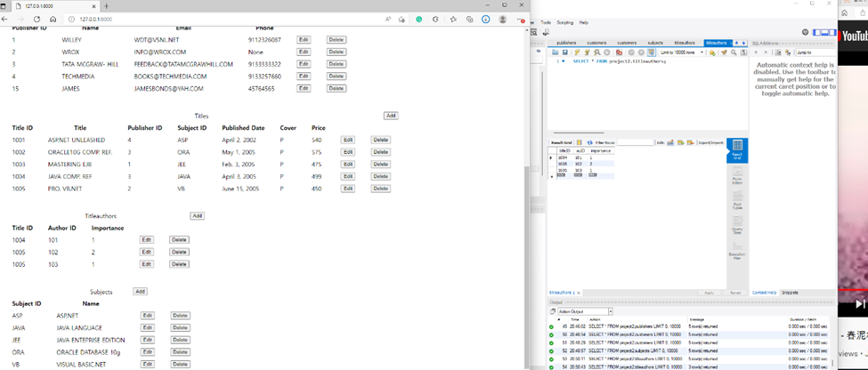This screenshot has height=370, width=868.
Task: Click the browser Refresh icon
Action: tap(37, 19)
